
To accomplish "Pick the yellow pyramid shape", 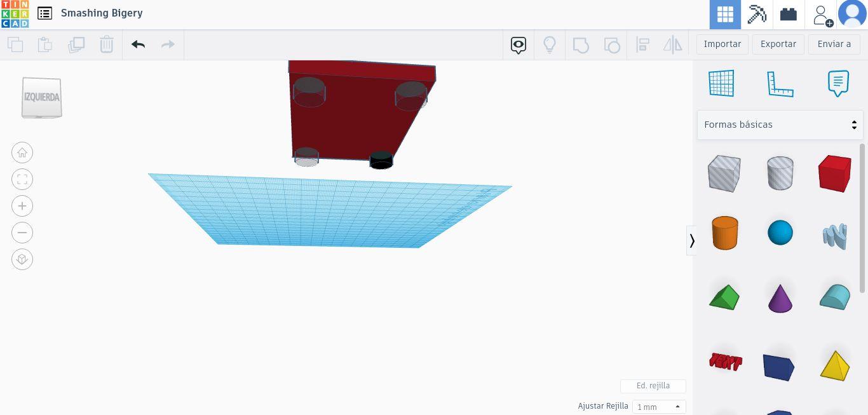I will coord(835,365).
